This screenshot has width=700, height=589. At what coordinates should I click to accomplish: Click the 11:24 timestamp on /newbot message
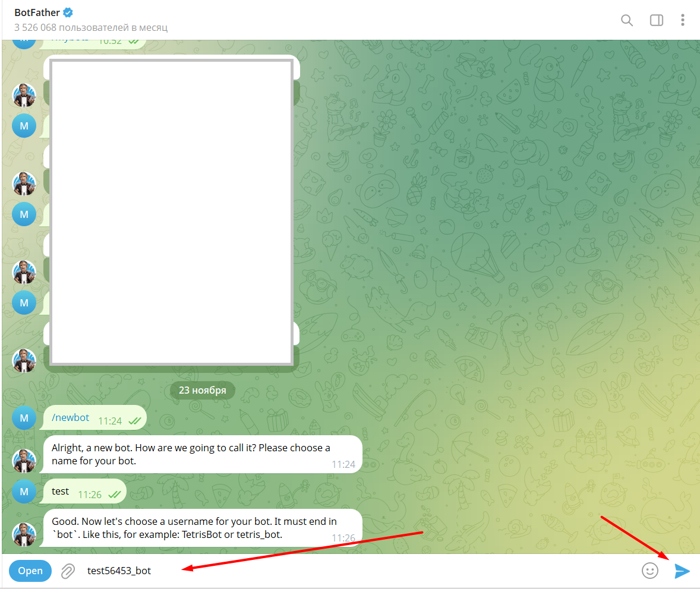[110, 421]
